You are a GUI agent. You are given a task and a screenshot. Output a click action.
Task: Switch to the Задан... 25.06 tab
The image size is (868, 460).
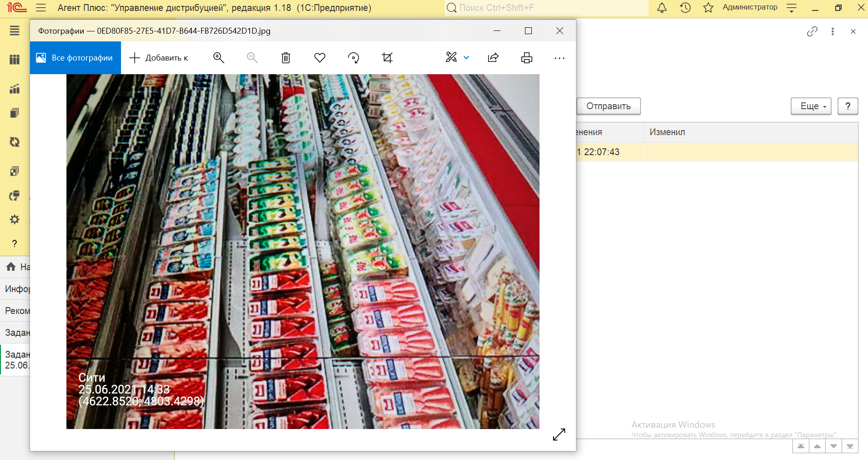(15, 360)
